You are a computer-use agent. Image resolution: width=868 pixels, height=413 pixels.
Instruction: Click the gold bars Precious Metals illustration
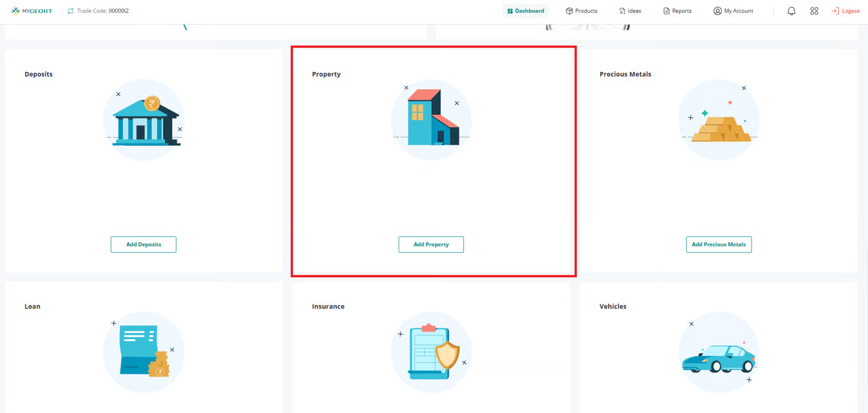(x=719, y=120)
